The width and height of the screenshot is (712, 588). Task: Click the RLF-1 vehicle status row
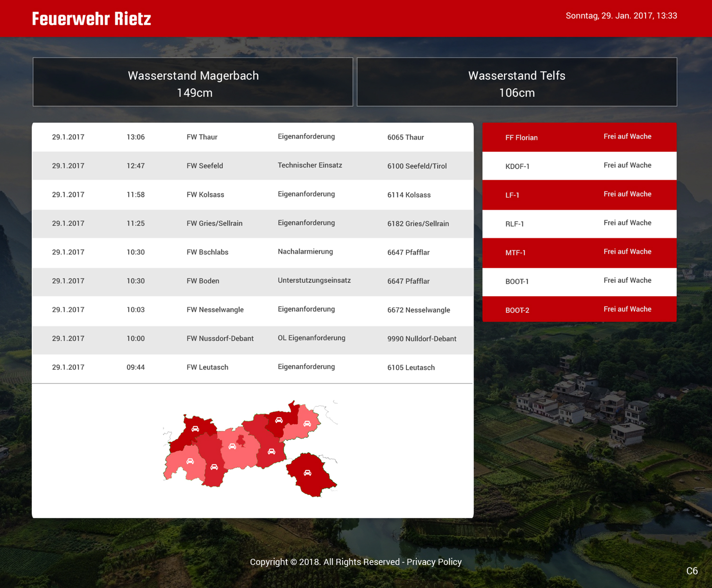579,224
